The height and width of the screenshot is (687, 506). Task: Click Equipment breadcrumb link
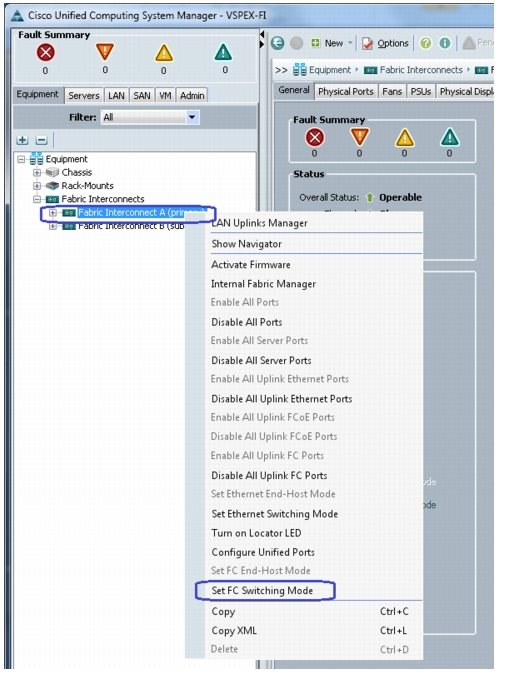pos(329,70)
